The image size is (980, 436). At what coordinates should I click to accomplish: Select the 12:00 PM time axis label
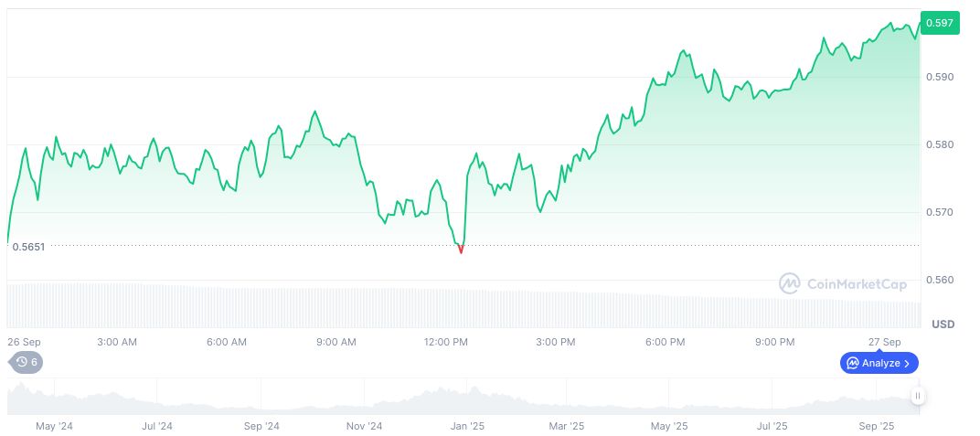[446, 342]
